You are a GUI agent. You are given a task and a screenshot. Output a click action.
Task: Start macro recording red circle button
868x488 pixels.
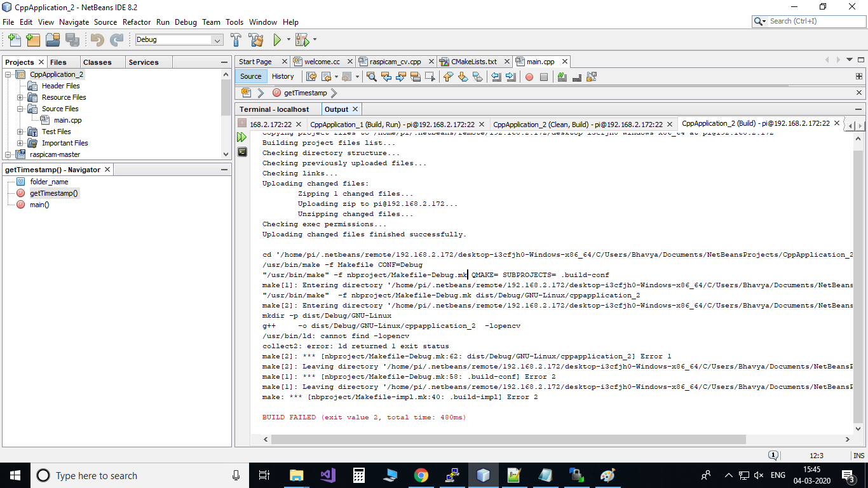pos(529,77)
